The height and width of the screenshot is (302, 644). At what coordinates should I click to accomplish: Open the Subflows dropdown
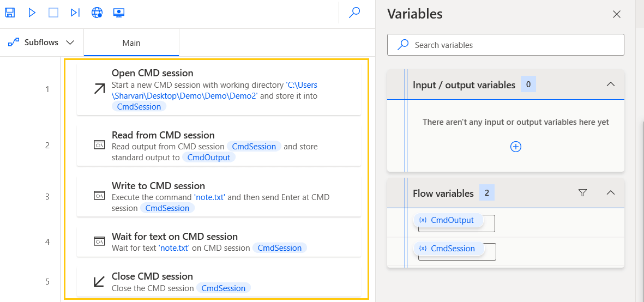coord(41,43)
